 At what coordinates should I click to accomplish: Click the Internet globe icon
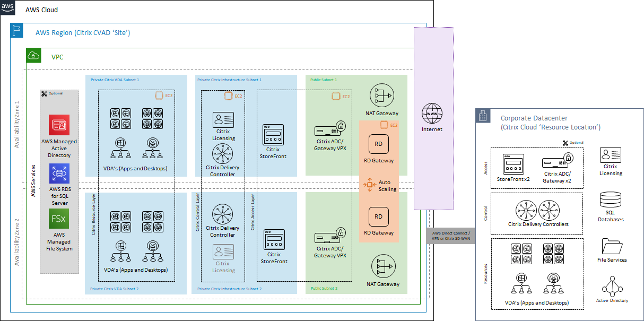[432, 113]
